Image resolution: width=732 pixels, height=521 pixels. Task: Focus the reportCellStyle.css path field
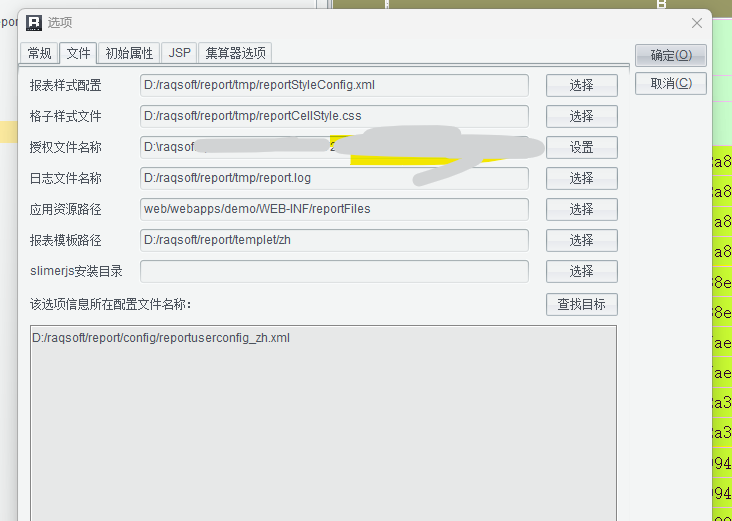[x=334, y=116]
